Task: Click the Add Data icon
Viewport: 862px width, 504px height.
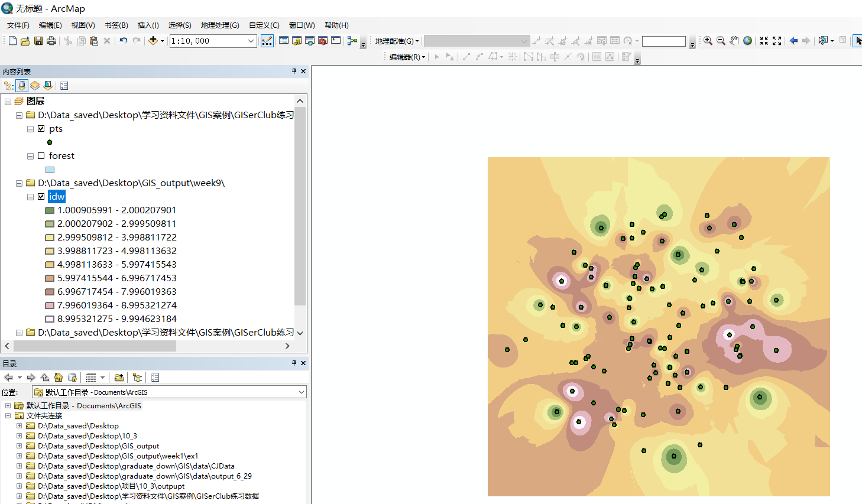Action: point(153,41)
